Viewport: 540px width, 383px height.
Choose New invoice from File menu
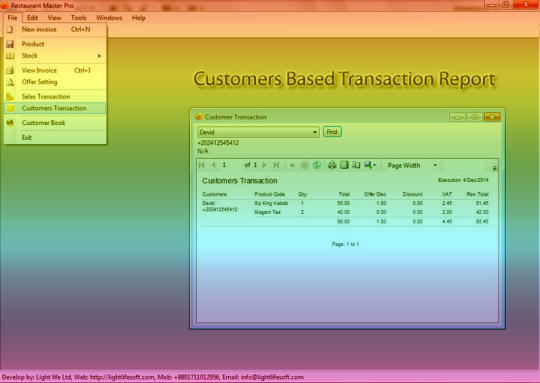pos(55,29)
